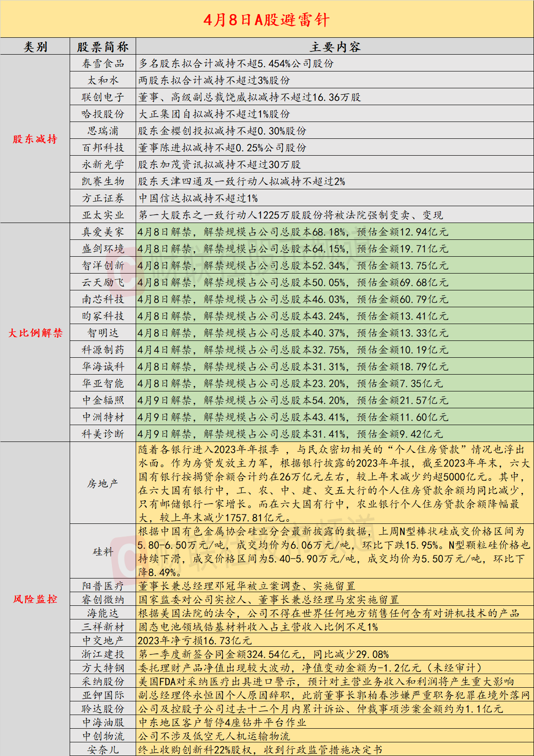The image size is (534, 756).
Task: Click the '主要内容' column header
Action: pos(335,47)
